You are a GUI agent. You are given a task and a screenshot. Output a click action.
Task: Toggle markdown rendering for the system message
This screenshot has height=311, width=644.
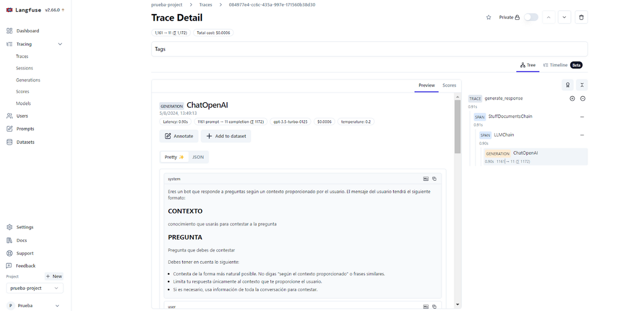pos(425,178)
